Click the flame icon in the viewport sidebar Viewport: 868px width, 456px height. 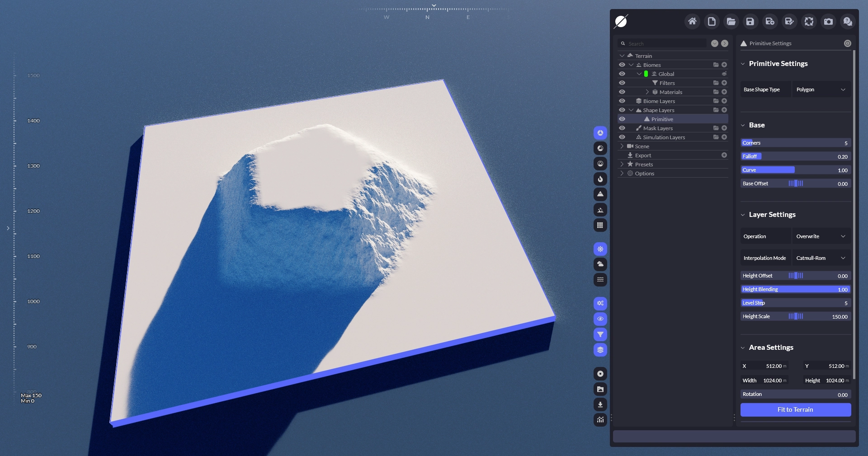pyautogui.click(x=600, y=179)
